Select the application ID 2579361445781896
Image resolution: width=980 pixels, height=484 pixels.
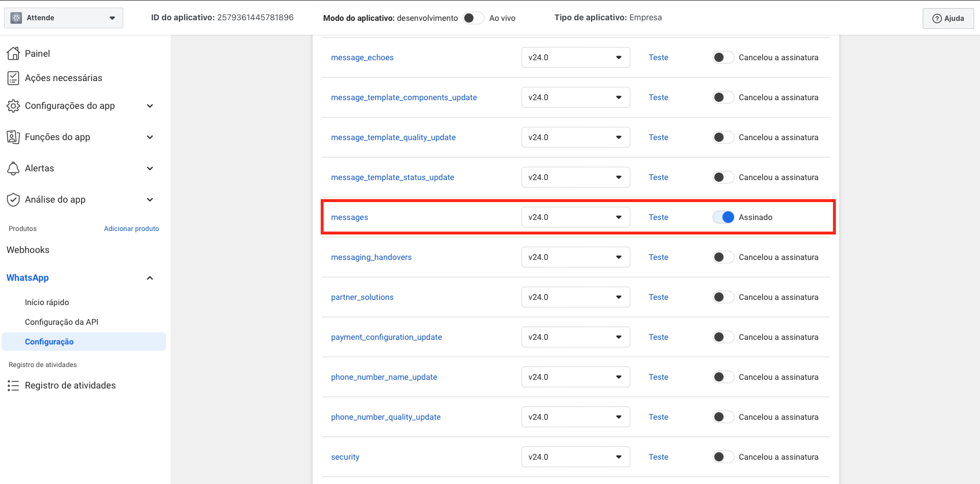pos(255,17)
